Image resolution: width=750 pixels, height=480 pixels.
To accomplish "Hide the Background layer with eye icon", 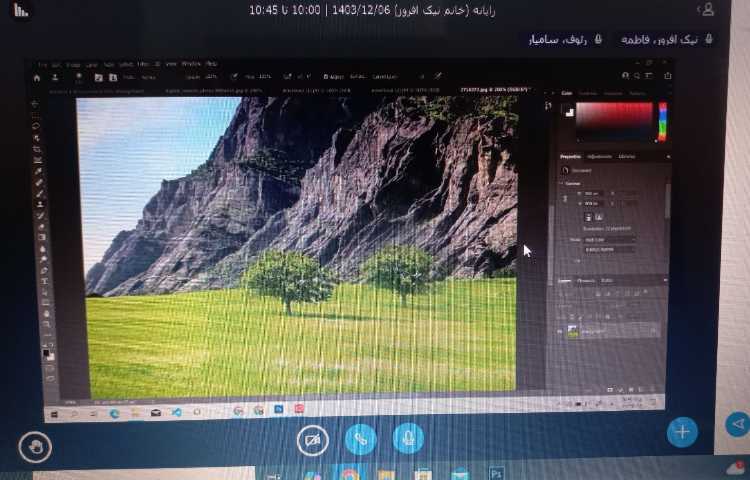I will click(560, 331).
